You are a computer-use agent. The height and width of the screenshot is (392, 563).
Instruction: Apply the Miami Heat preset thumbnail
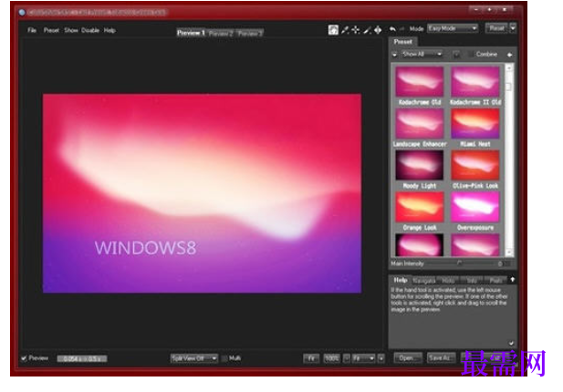coord(474,123)
